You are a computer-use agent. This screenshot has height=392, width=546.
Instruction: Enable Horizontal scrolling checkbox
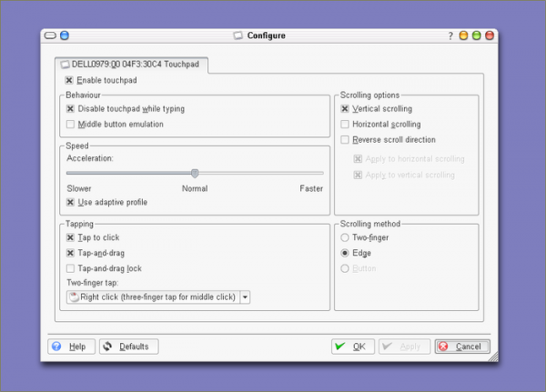point(344,124)
